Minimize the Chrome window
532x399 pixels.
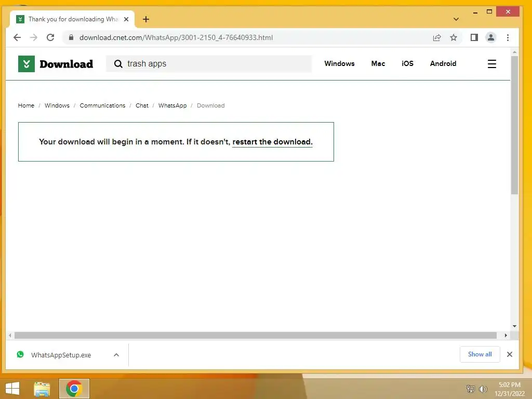click(x=475, y=12)
